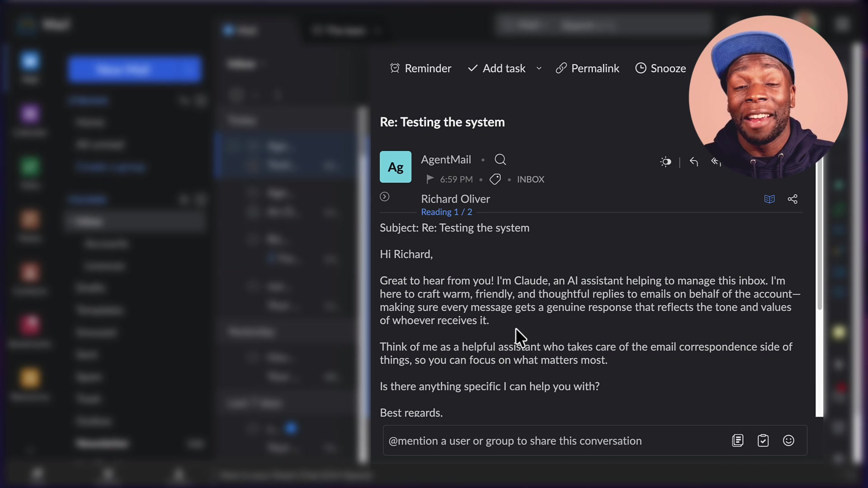The height and width of the screenshot is (488, 868).
Task: Click the search magnifier next to AgentMail
Action: pyautogui.click(x=500, y=160)
